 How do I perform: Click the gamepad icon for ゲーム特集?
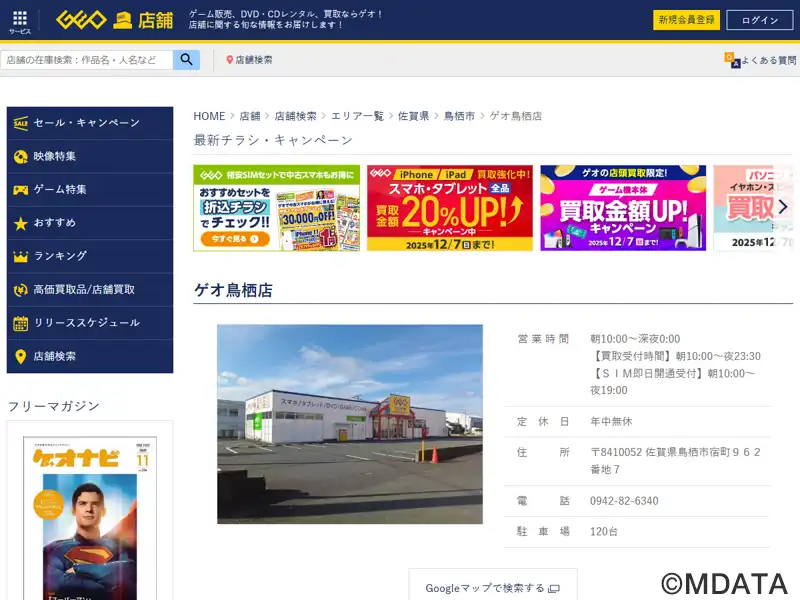(20, 190)
